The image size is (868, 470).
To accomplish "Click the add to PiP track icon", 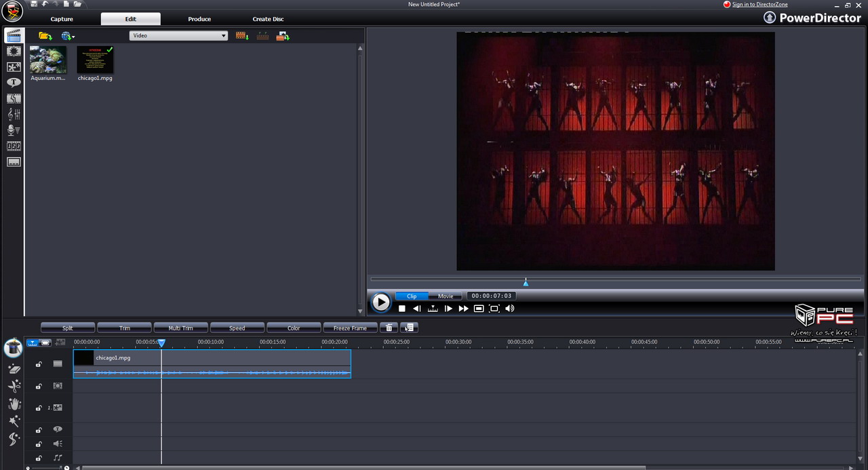I will tap(283, 36).
